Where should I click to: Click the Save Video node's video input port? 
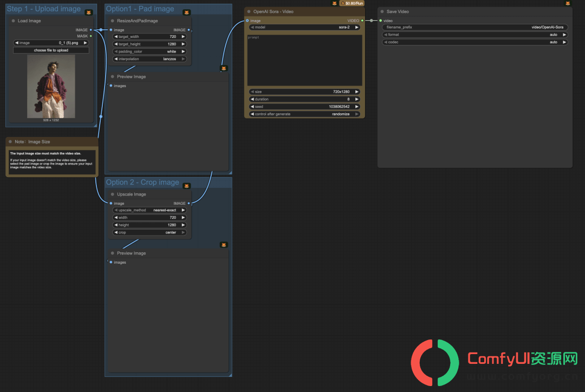(381, 21)
